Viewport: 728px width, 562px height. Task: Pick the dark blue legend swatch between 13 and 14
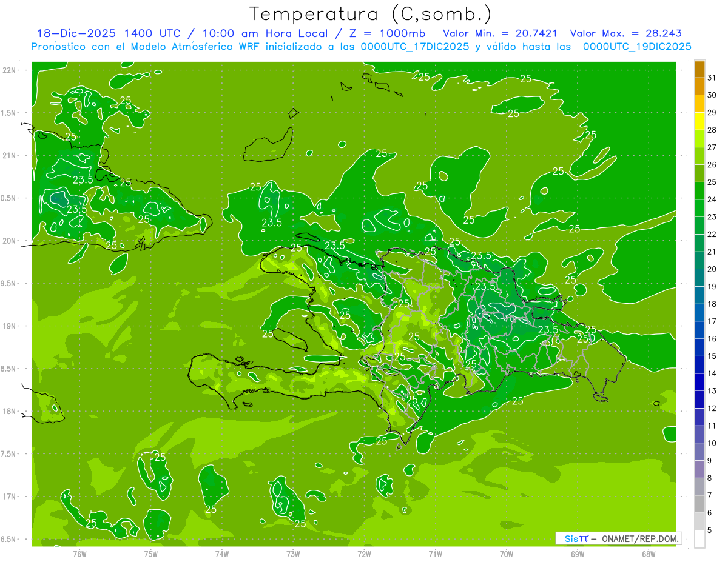tap(699, 382)
